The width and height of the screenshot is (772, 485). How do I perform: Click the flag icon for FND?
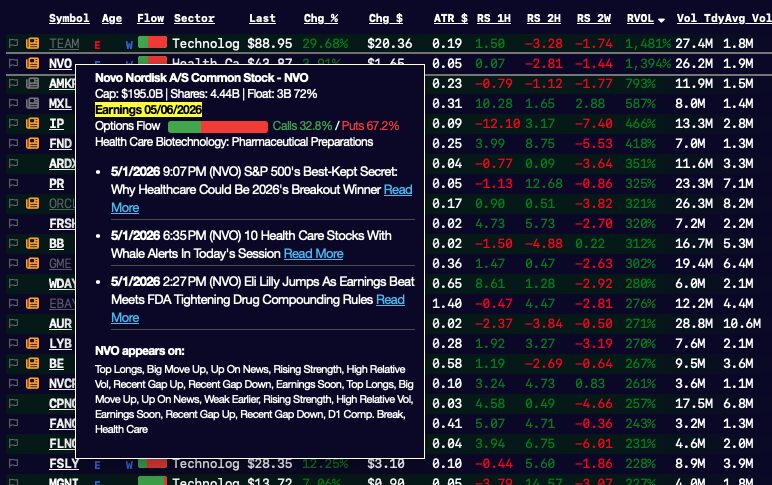tap(13, 143)
